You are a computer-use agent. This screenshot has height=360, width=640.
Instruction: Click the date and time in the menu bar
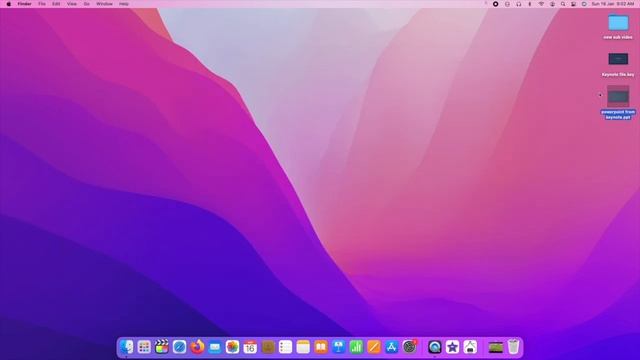click(x=613, y=4)
